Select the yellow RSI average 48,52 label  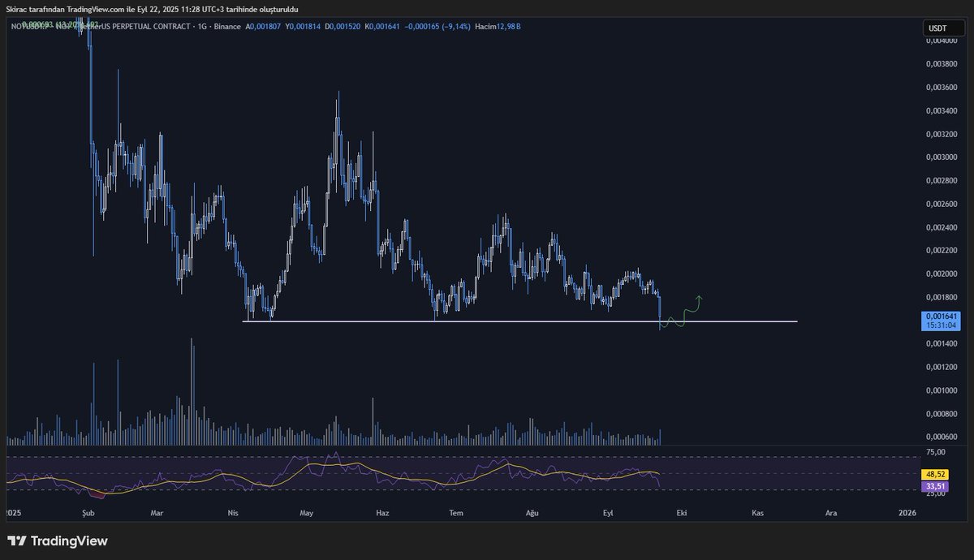(x=937, y=474)
